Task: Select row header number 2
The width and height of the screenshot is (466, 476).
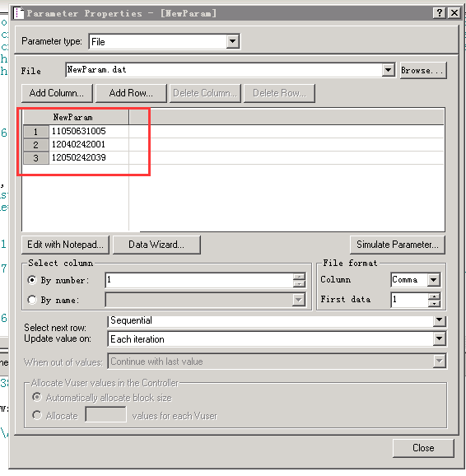Action: 36,145
